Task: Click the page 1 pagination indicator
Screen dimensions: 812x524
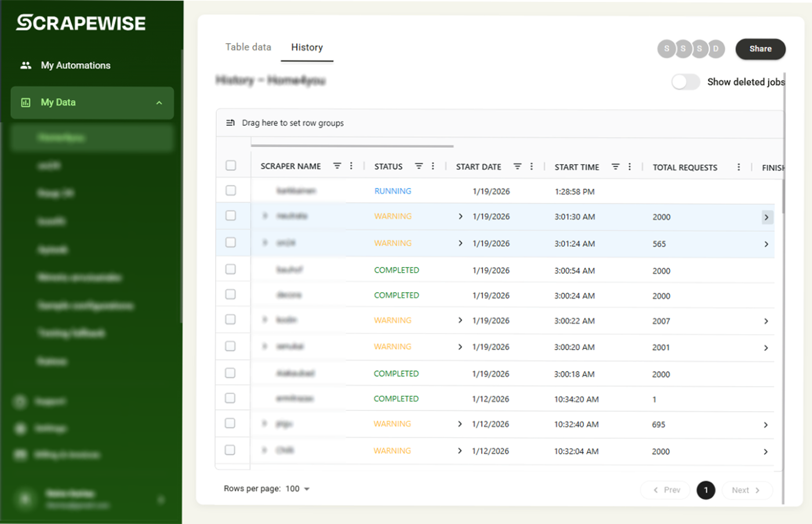Action: pyautogui.click(x=705, y=490)
